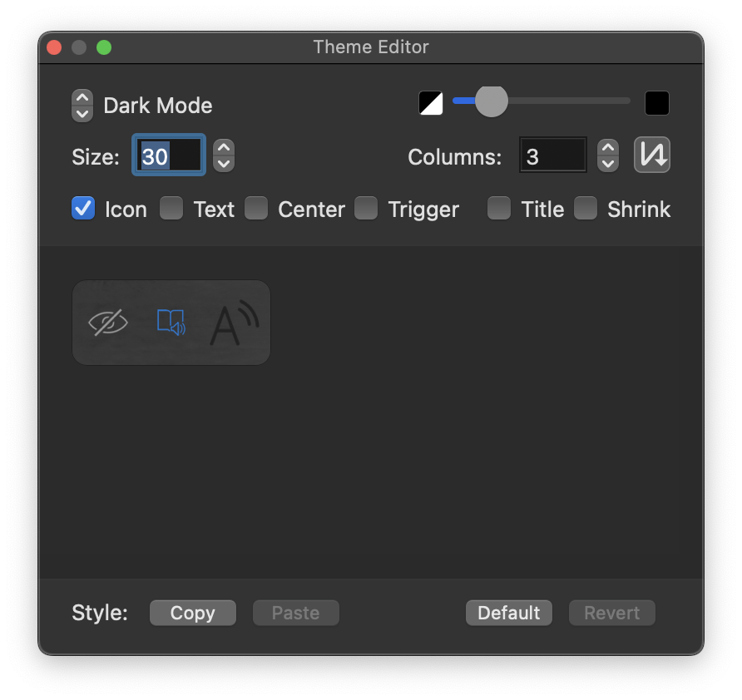This screenshot has width=742, height=700.
Task: Enable the Trigger checkbox
Action: coord(366,209)
